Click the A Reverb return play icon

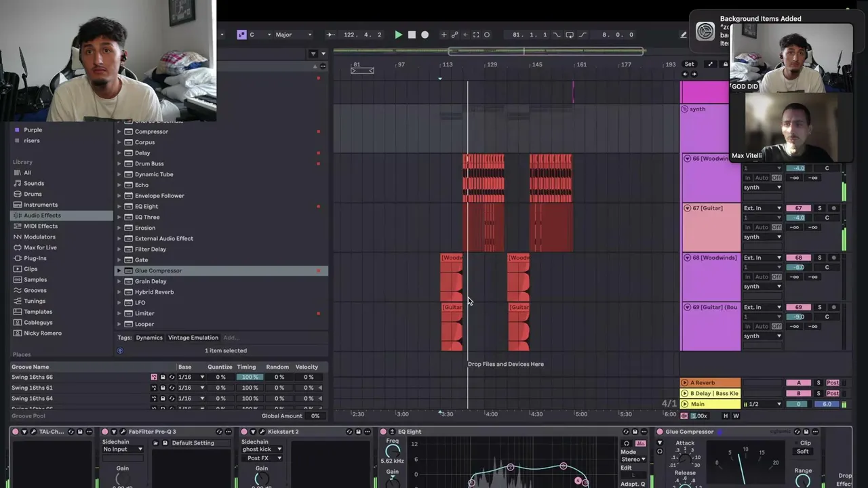coord(684,383)
